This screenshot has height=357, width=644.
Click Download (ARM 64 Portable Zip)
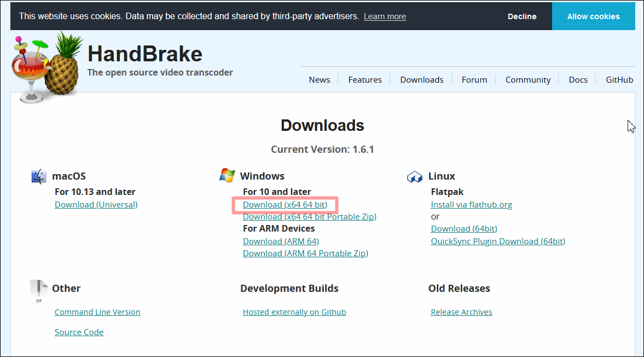(x=305, y=253)
